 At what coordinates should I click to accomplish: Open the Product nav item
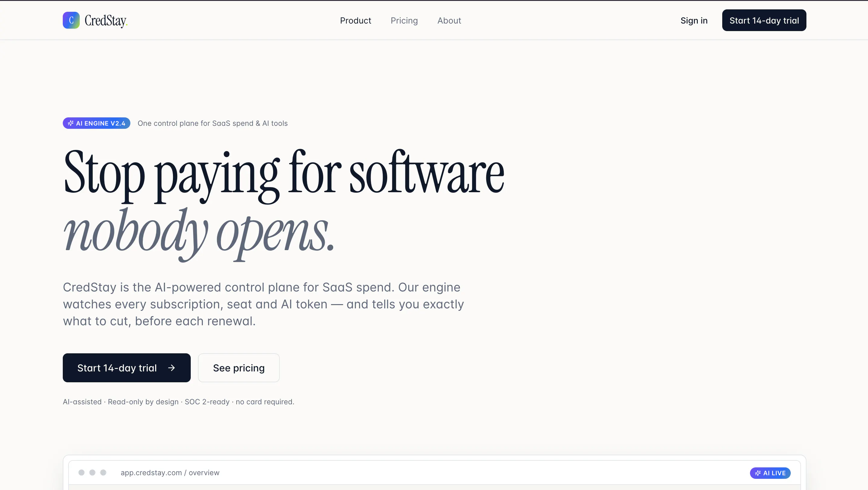[356, 21]
